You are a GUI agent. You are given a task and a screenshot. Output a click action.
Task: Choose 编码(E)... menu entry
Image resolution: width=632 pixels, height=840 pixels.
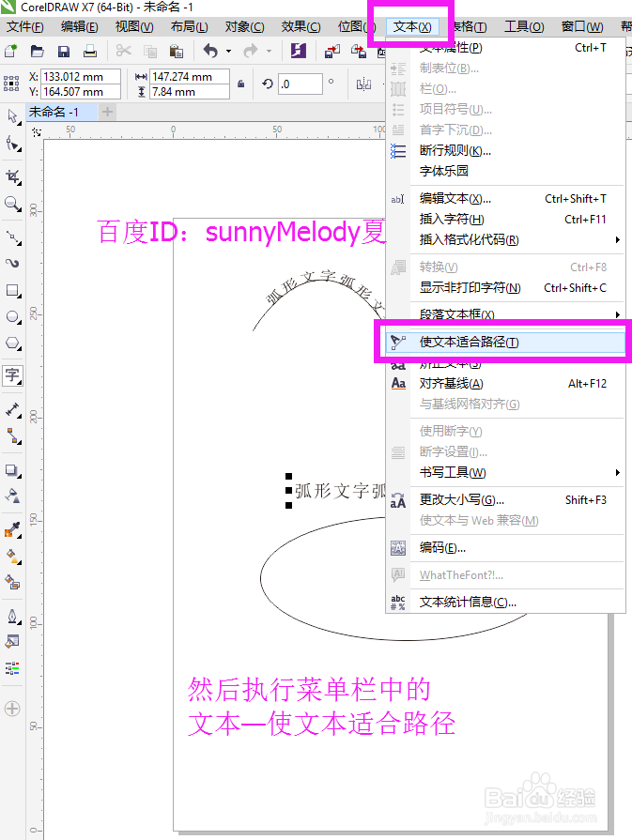tap(505, 548)
